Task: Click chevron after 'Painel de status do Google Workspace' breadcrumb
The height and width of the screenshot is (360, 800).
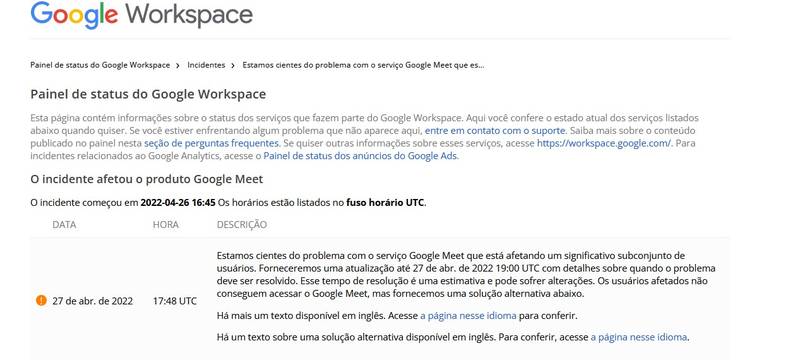Action: pyautogui.click(x=178, y=66)
